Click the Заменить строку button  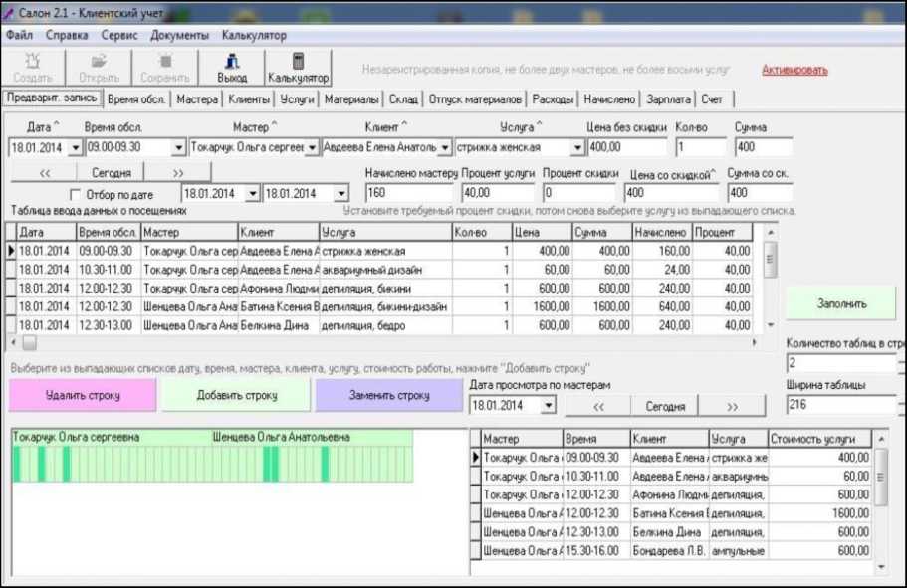(x=389, y=395)
